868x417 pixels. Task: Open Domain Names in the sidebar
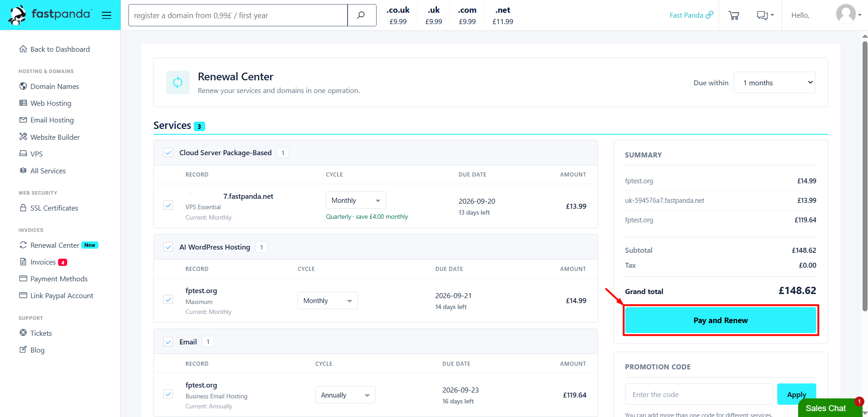54,86
